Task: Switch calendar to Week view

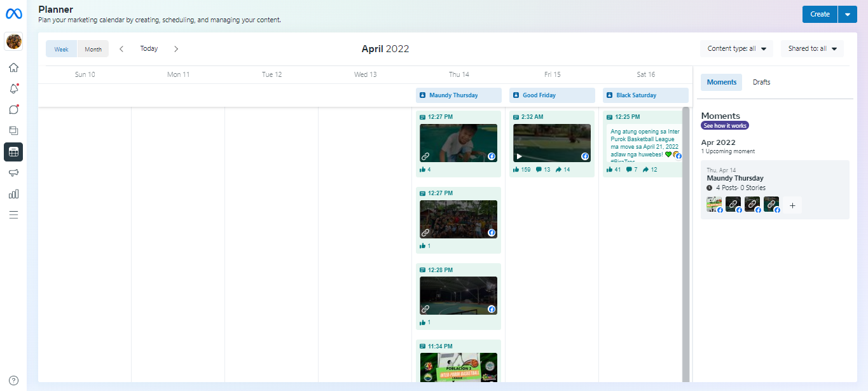Action: click(x=62, y=49)
